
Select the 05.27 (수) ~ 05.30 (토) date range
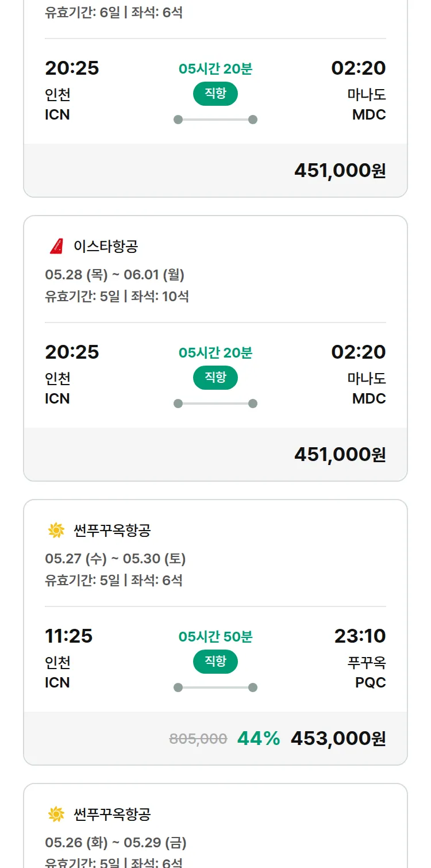tap(115, 559)
